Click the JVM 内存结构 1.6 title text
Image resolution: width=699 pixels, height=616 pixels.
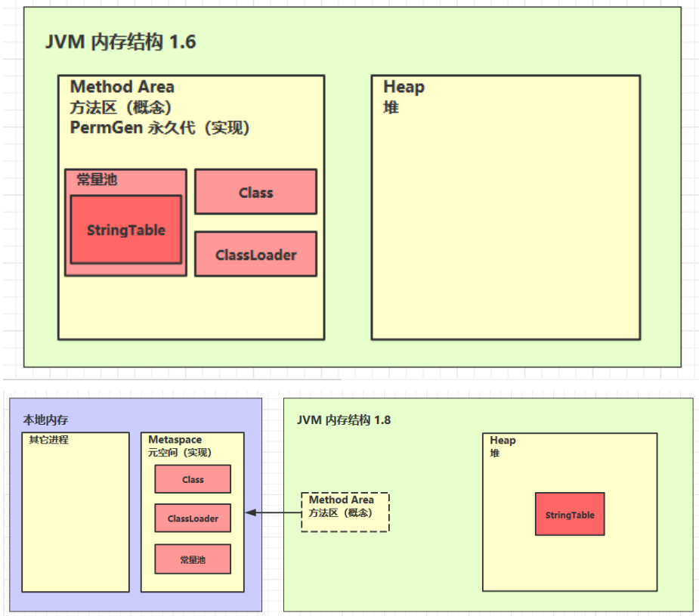click(121, 42)
